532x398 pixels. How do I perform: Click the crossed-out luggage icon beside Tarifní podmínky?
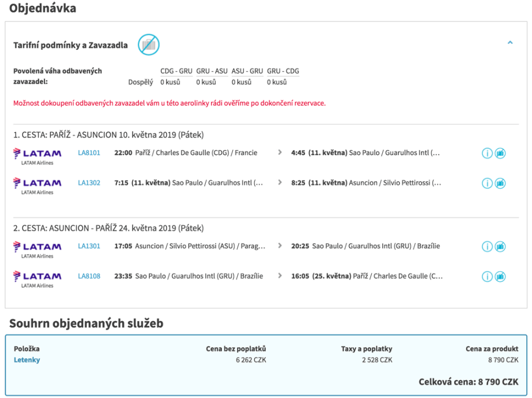149,44
